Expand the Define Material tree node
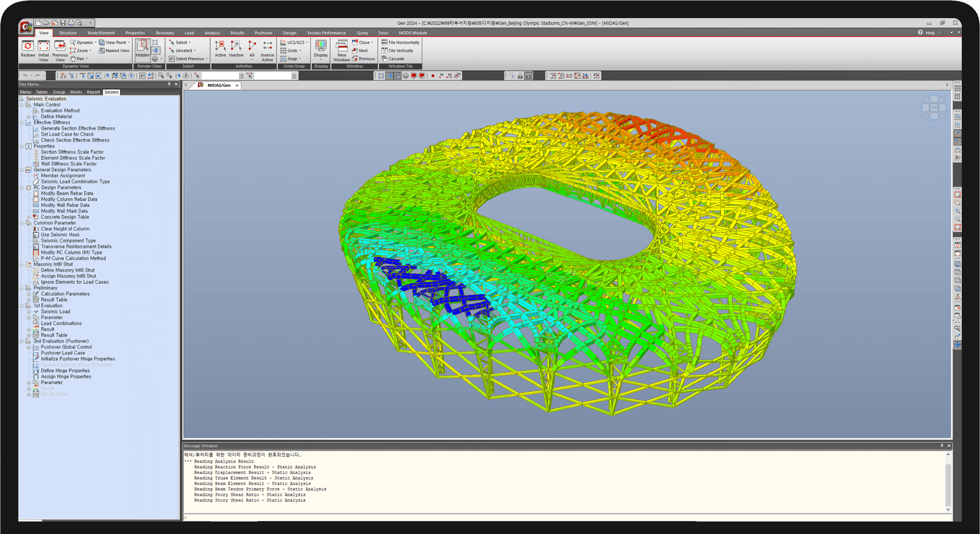 (x=29, y=117)
